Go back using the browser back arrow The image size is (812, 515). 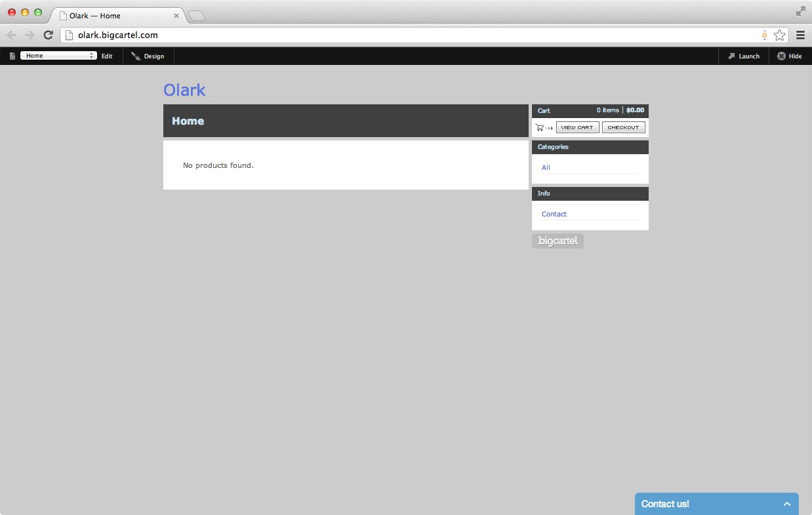(11, 35)
